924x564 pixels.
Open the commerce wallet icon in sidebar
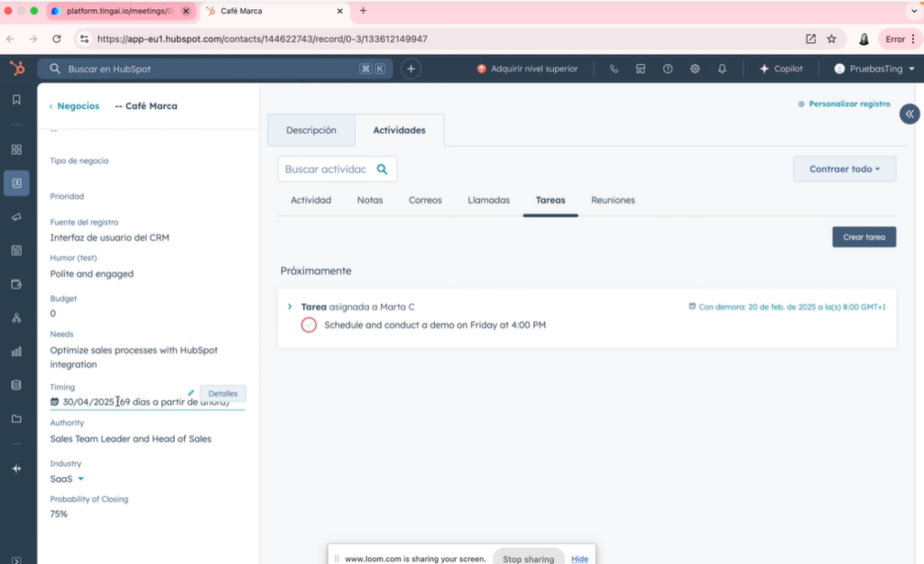coord(16,284)
